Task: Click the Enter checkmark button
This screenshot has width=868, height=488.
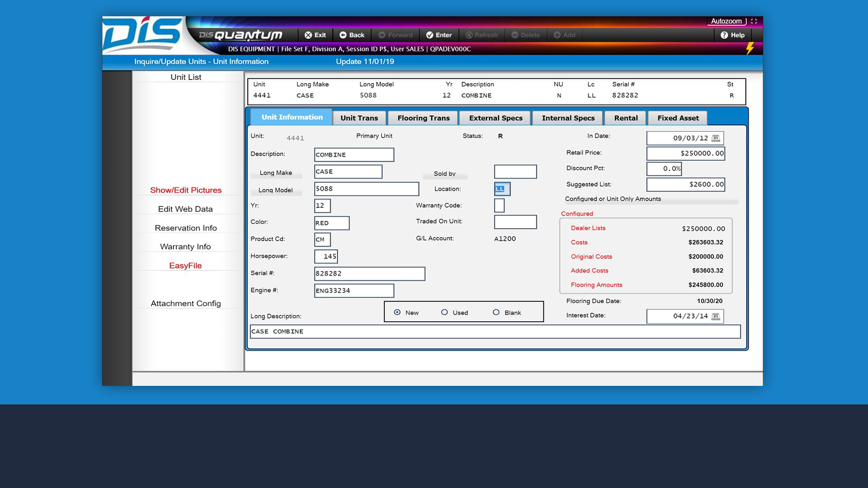Action: pyautogui.click(x=439, y=35)
